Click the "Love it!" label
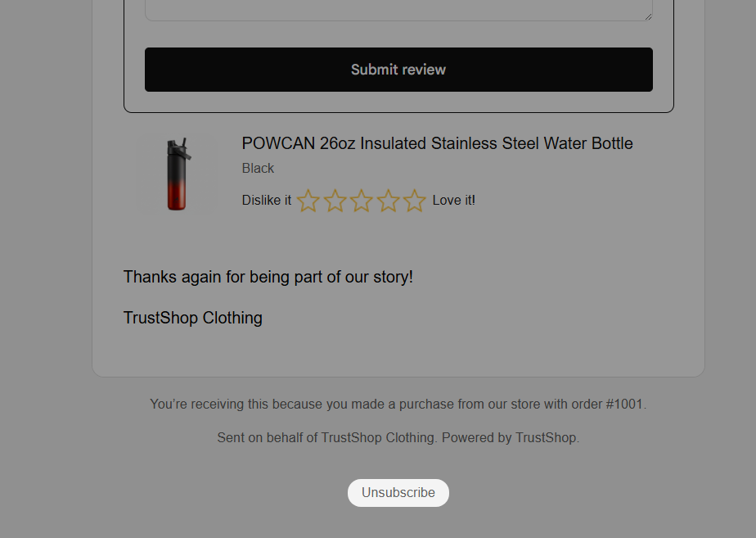Image resolution: width=756 pixels, height=538 pixels. pos(453,201)
